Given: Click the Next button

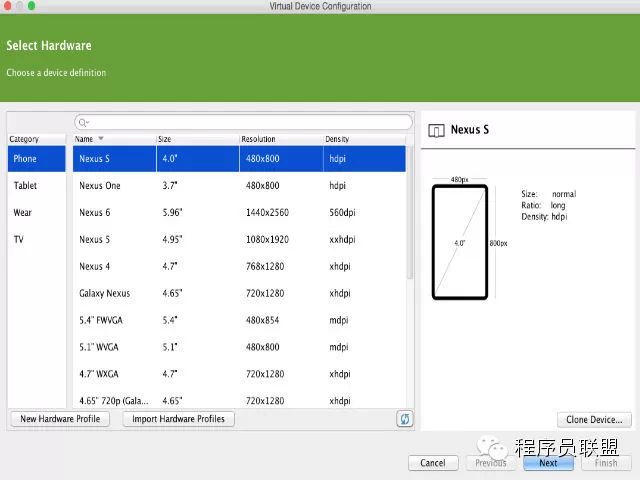Looking at the screenshot, I should pos(548,463).
